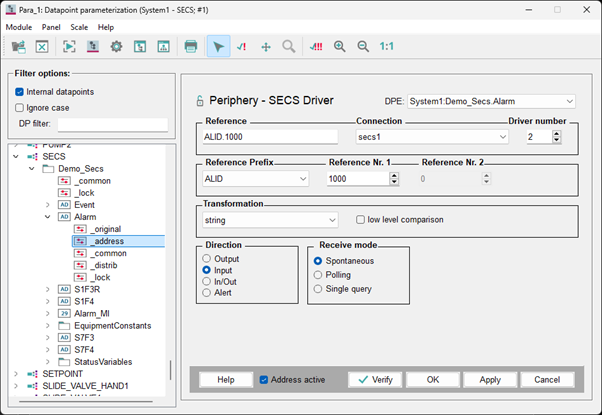
Task: Click the DP filter input field
Action: tap(112, 125)
